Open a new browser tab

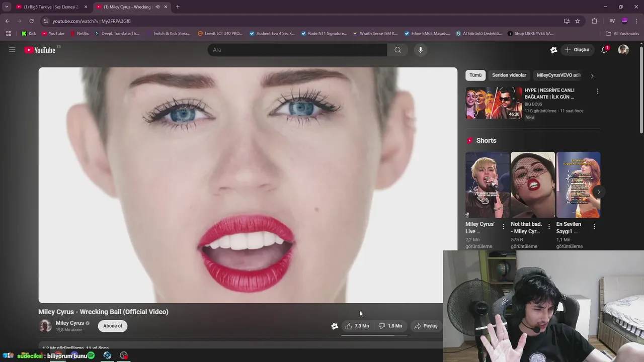pyautogui.click(x=178, y=7)
